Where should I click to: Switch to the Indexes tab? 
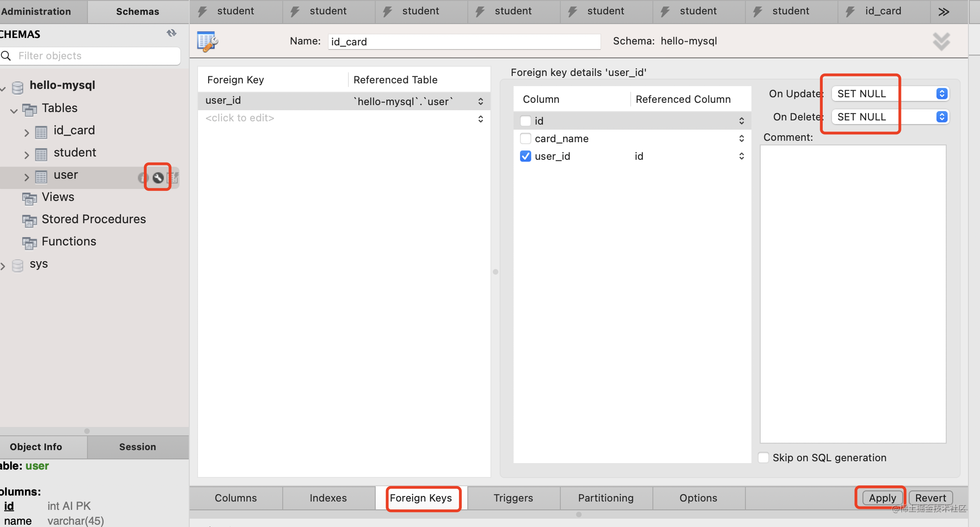[x=328, y=498]
